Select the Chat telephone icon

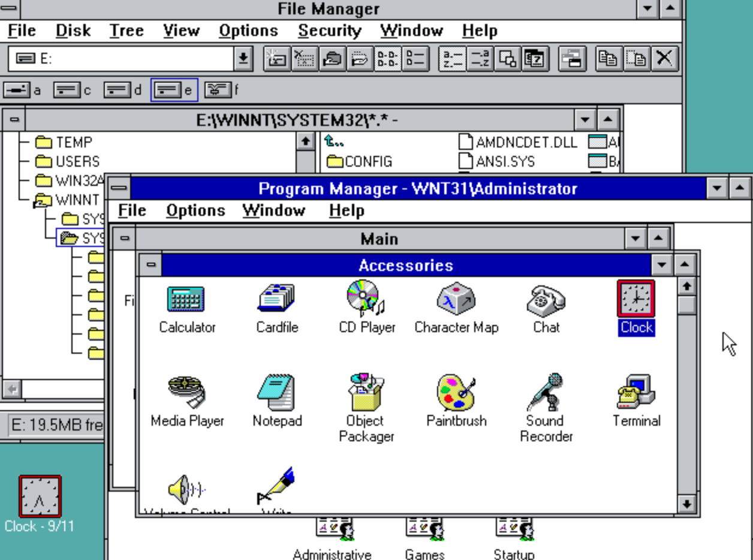546,300
